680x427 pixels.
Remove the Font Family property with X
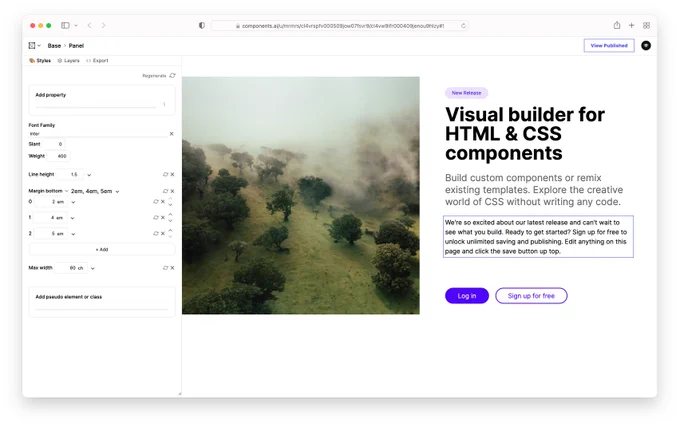click(x=171, y=134)
